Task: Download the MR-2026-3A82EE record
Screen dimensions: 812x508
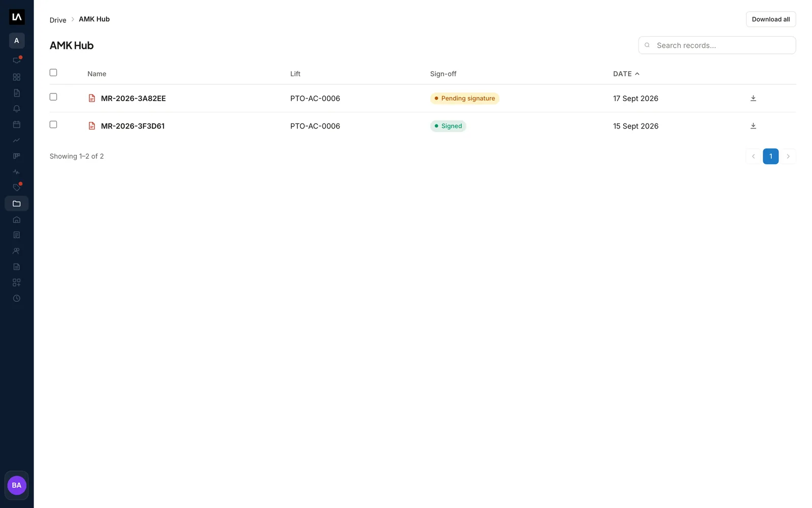Action: tap(753, 98)
